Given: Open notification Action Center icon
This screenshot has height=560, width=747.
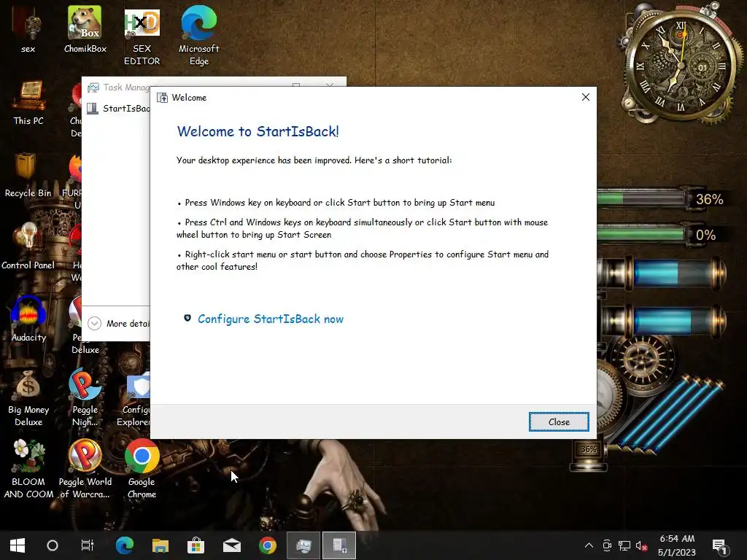Looking at the screenshot, I should click(x=719, y=545).
